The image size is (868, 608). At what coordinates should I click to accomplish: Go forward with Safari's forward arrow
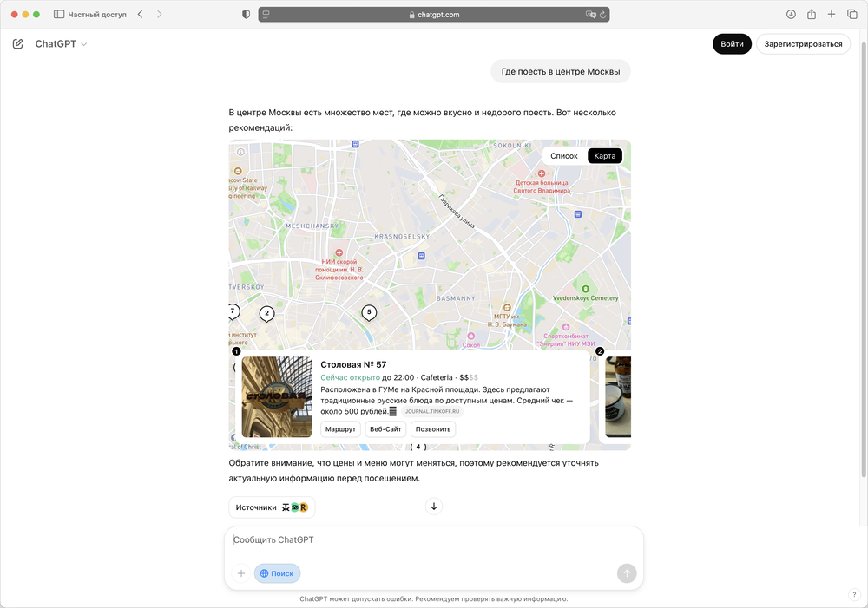click(160, 15)
